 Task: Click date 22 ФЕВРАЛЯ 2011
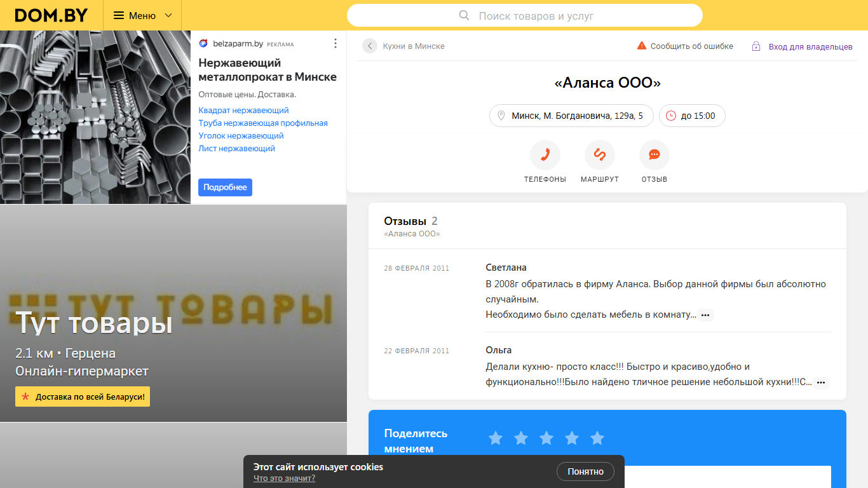click(x=416, y=351)
